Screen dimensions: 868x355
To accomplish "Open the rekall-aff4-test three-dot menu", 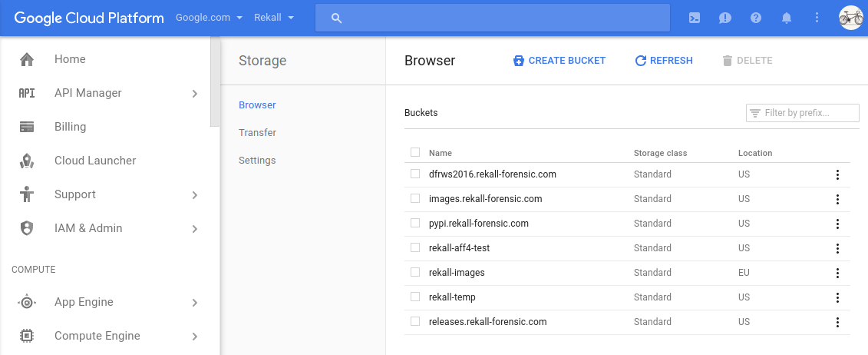I will coord(837,249).
